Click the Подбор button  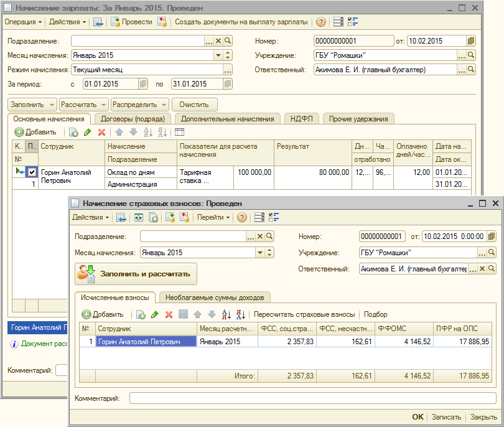[375, 314]
